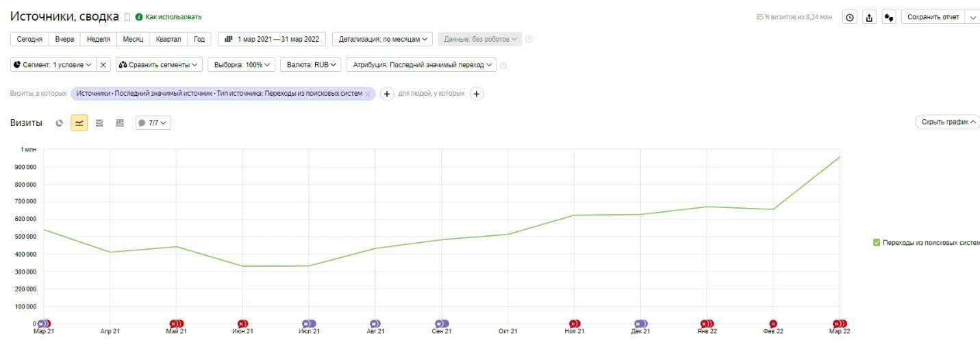
Task: Click the 'Сохранить отчет' button
Action: click(933, 17)
